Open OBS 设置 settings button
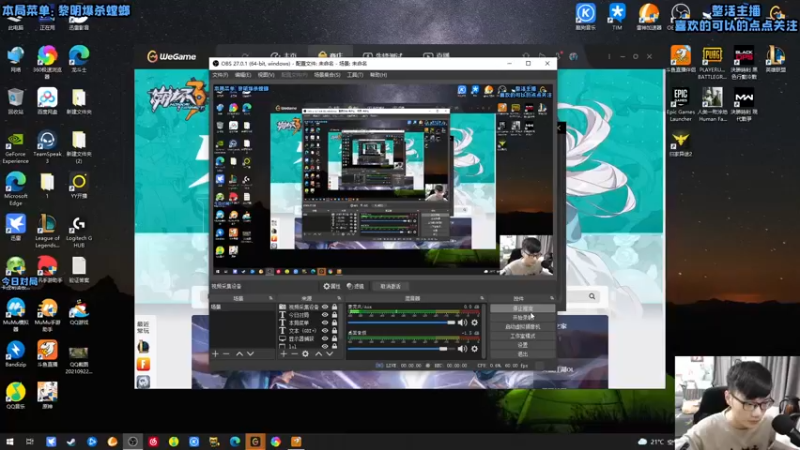The height and width of the screenshot is (450, 800). coord(522,345)
